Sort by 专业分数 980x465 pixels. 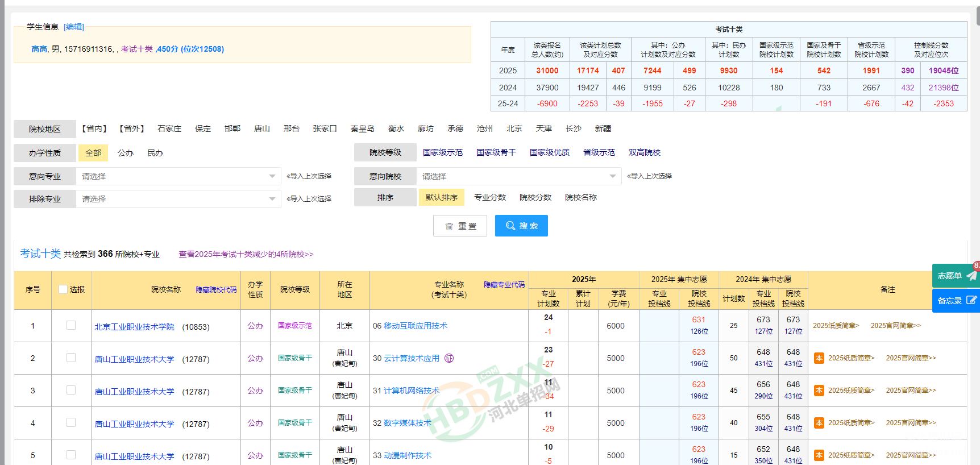click(x=490, y=197)
